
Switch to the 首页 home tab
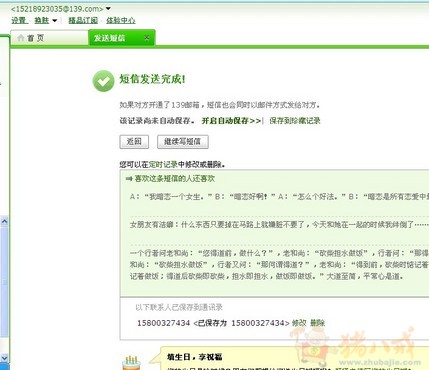pos(49,38)
